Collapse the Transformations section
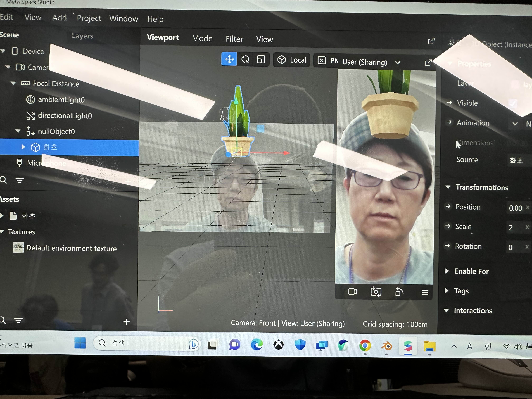Screen dimensions: 532x399 click(448, 187)
